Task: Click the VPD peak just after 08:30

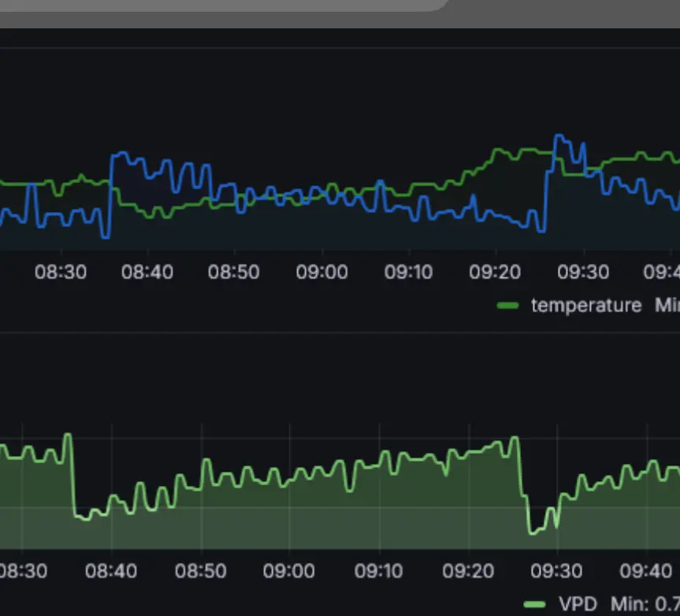Action: tap(69, 435)
